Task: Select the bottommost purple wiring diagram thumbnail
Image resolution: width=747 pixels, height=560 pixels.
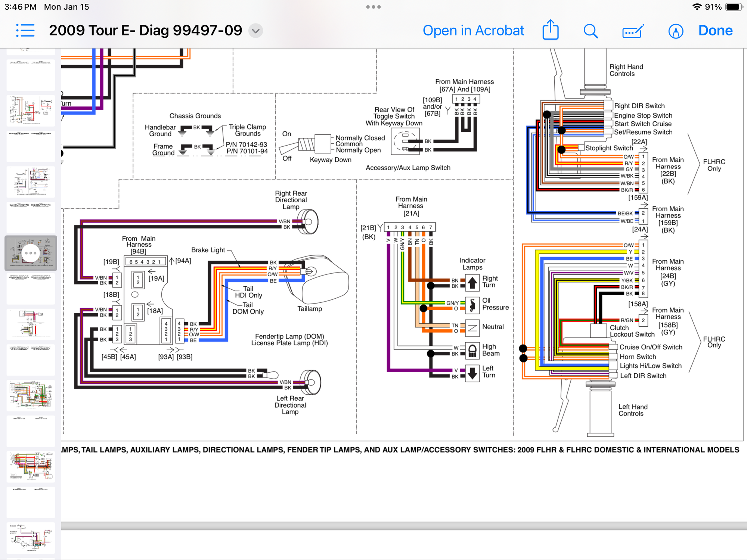Action: [x=31, y=538]
